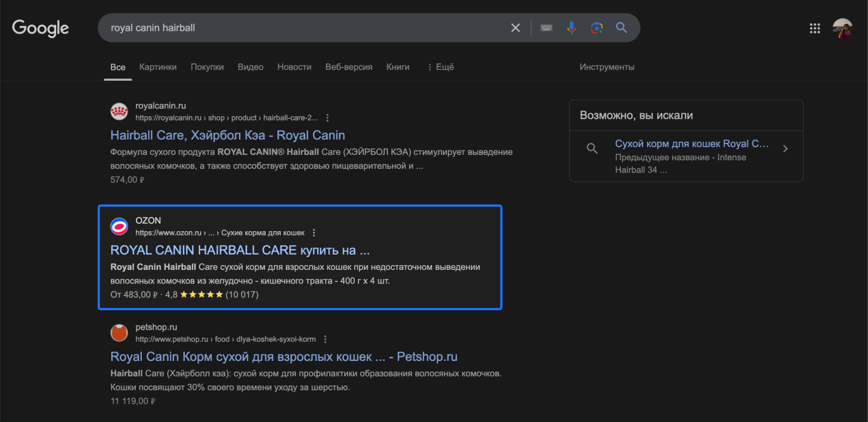Click 'Предыдущее название - Intense Hairball 34' text
Screen dimensions: 868x422
[x=680, y=164]
